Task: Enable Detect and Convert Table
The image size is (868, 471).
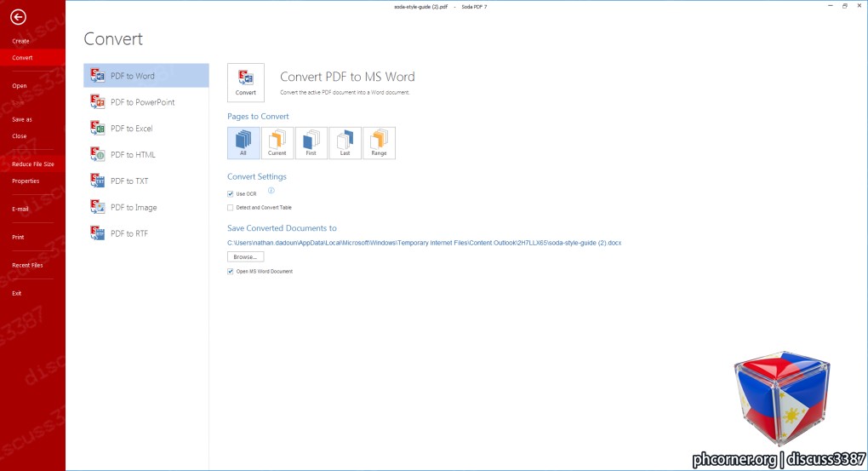Action: (x=231, y=208)
